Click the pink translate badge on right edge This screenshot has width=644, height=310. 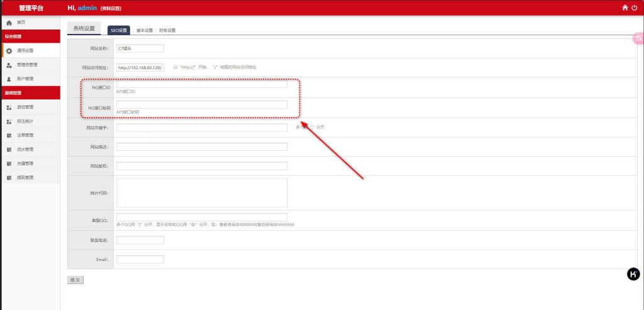(638, 38)
